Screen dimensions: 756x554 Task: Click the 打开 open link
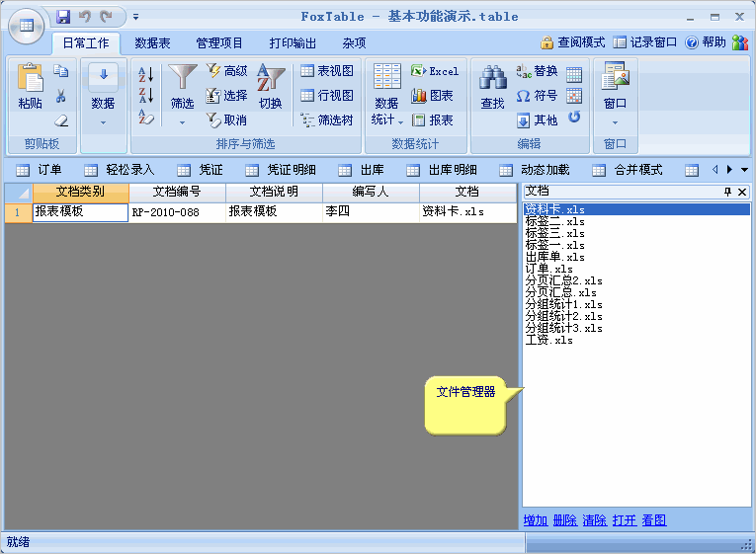(x=625, y=520)
